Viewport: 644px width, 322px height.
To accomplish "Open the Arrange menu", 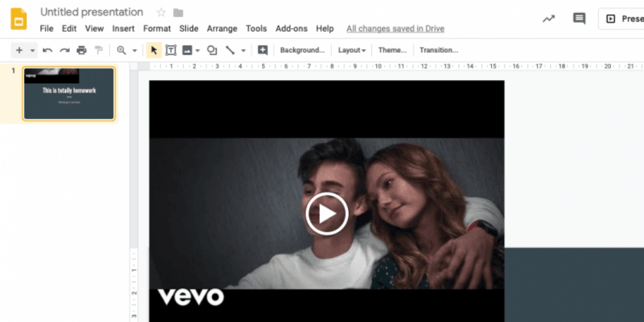I will point(222,29).
